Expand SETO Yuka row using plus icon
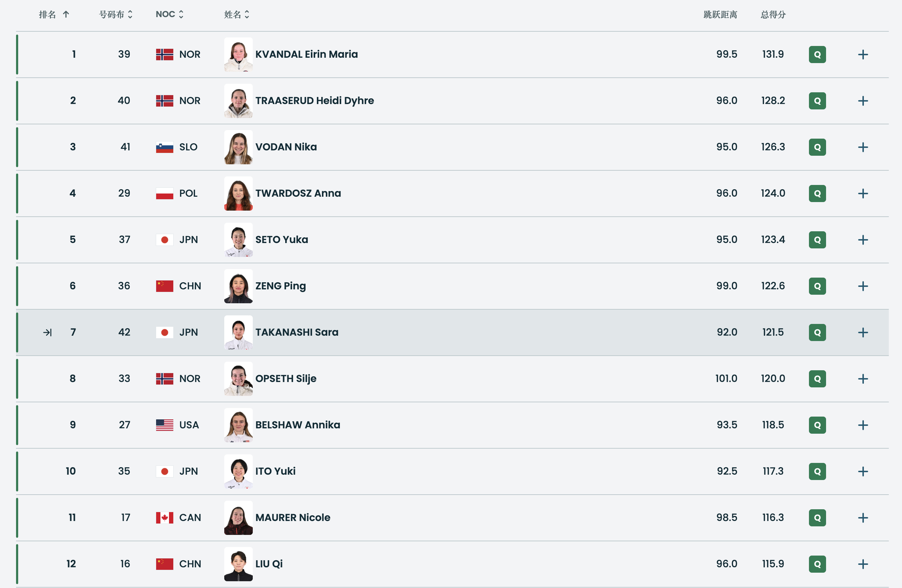Viewport: 902px width, 588px height. point(863,240)
